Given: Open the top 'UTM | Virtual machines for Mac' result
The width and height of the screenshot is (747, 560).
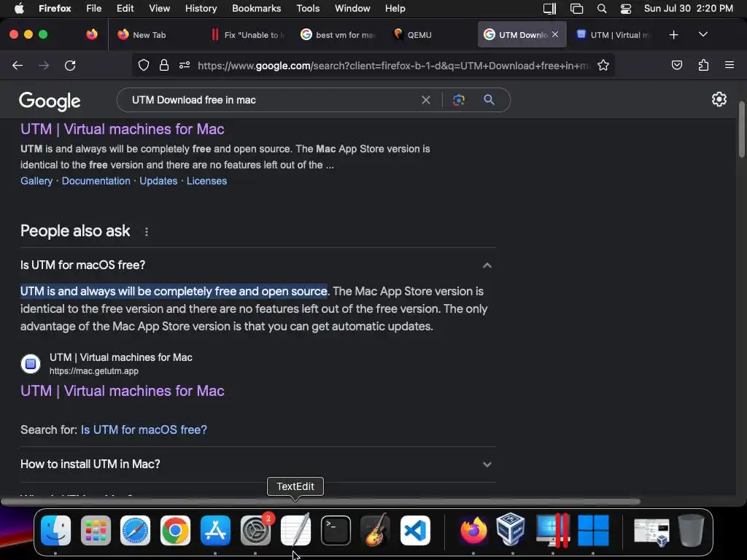Looking at the screenshot, I should click(123, 129).
